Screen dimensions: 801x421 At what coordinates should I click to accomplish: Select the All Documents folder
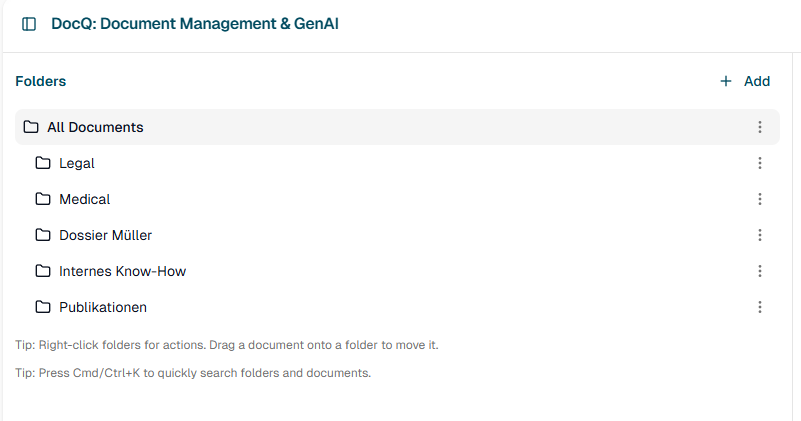click(95, 127)
